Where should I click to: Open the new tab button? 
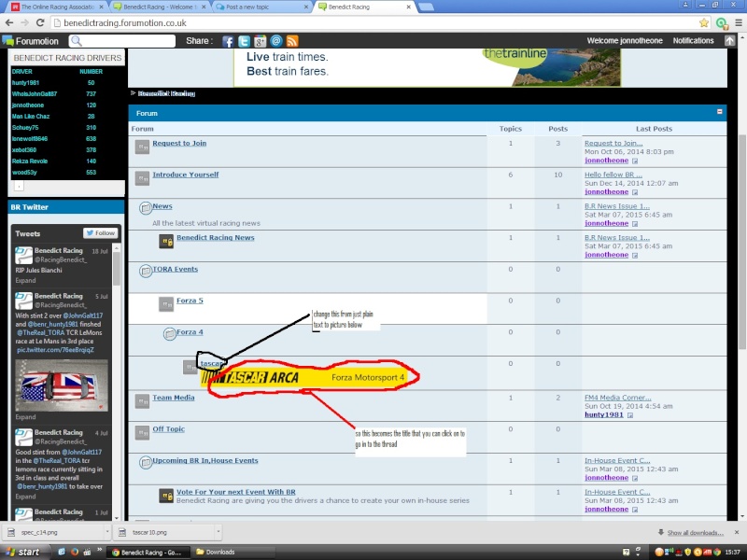click(426, 7)
